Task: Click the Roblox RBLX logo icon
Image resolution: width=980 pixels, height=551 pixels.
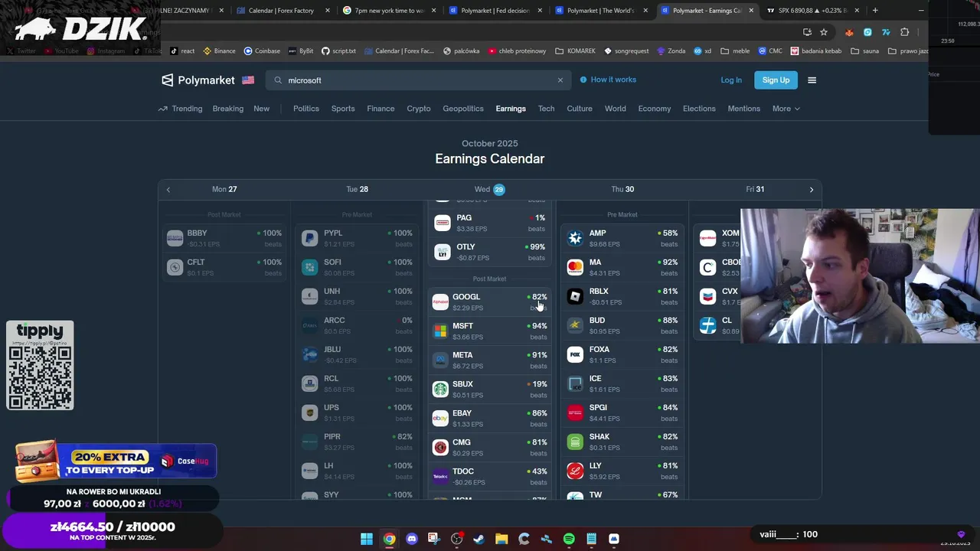Action: click(x=575, y=296)
